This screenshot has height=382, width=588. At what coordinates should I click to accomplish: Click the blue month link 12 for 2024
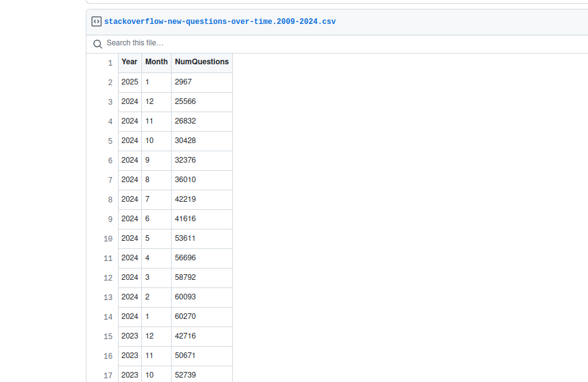[x=149, y=101]
